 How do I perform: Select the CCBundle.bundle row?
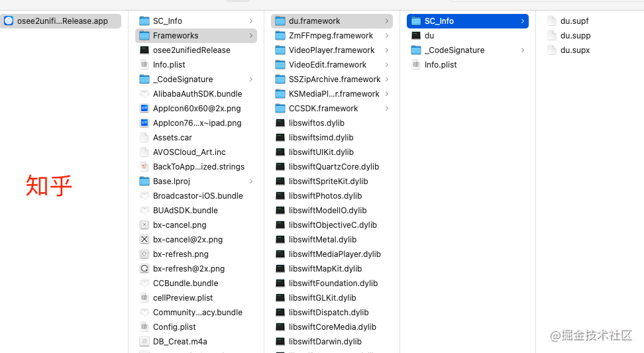pos(196,283)
